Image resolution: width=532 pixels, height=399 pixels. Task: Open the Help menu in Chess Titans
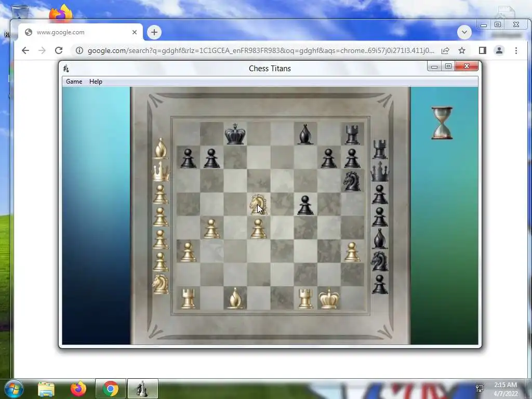pos(96,82)
